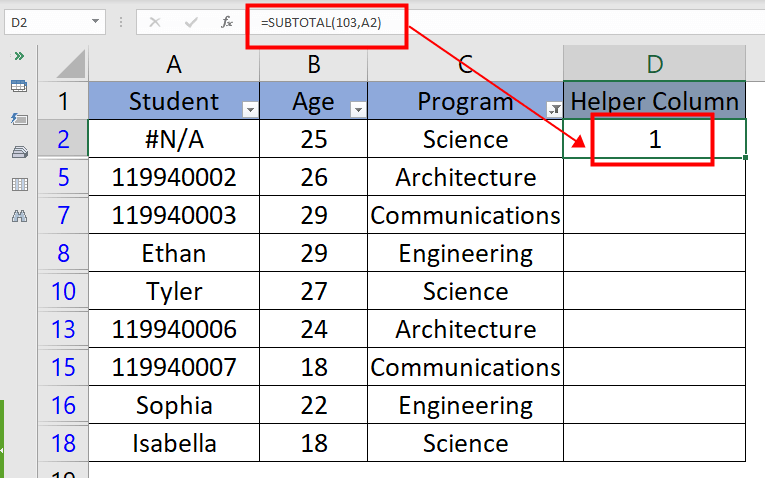Viewport: 765px width, 478px height.
Task: Click the second sidebar icon below the table icon
Action: click(x=18, y=119)
